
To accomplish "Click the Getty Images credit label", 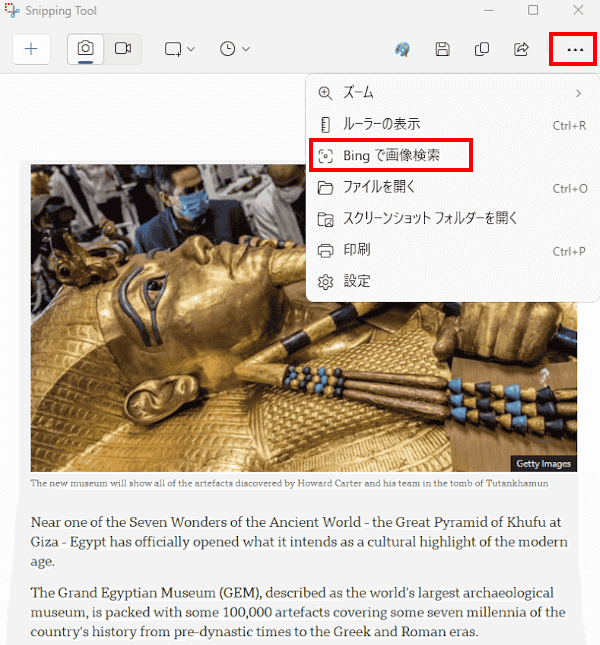I will (543, 464).
